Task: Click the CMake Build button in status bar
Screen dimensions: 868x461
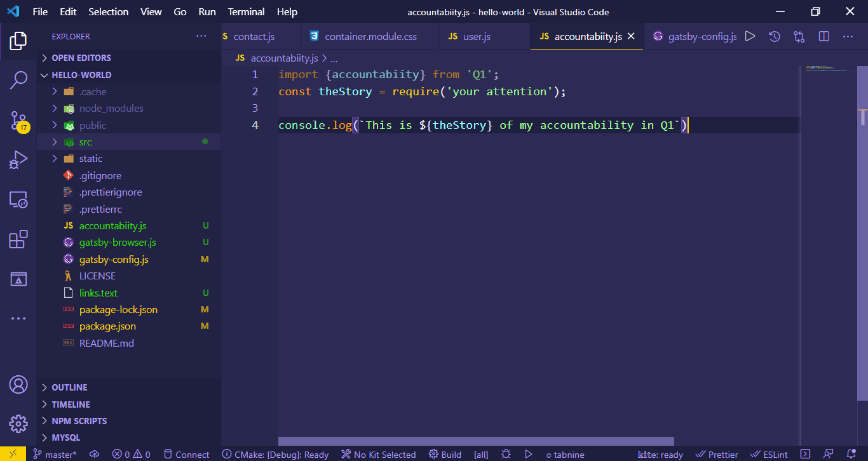Action: (445, 455)
